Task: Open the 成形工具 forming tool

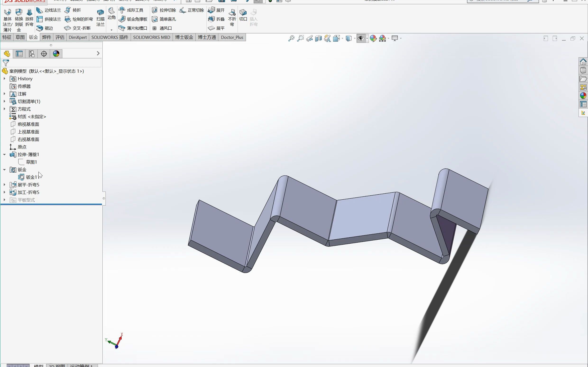Action: coord(131,10)
